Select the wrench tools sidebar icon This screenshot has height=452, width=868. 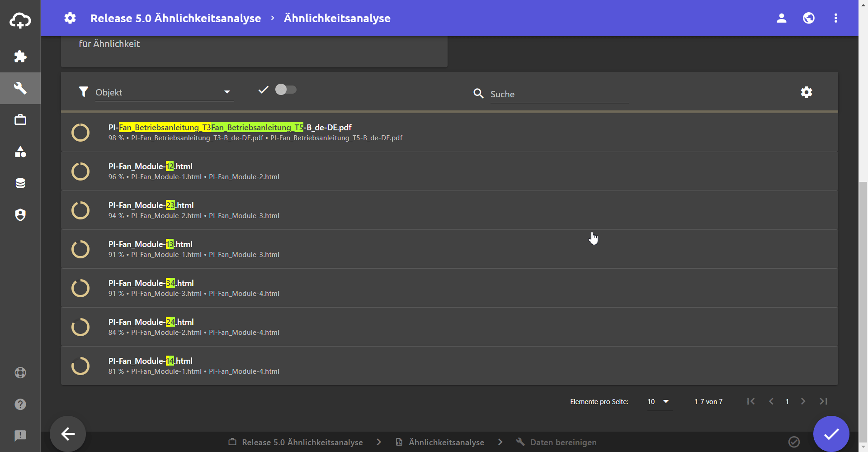click(x=20, y=88)
